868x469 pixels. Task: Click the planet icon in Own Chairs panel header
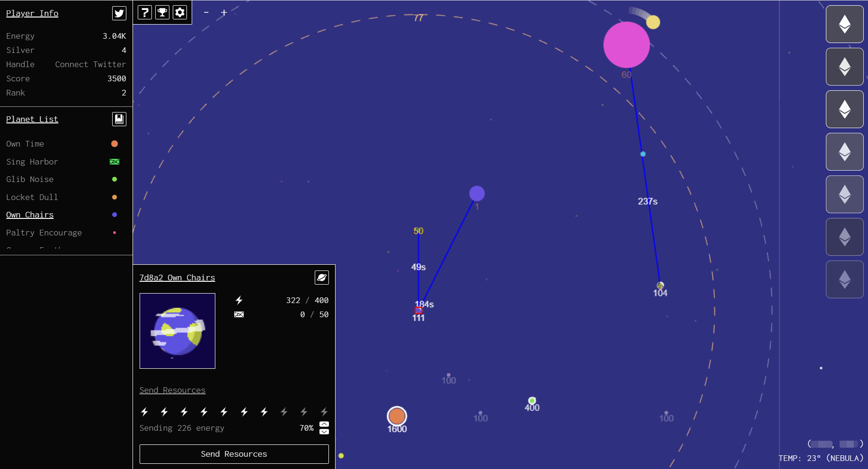(x=322, y=278)
